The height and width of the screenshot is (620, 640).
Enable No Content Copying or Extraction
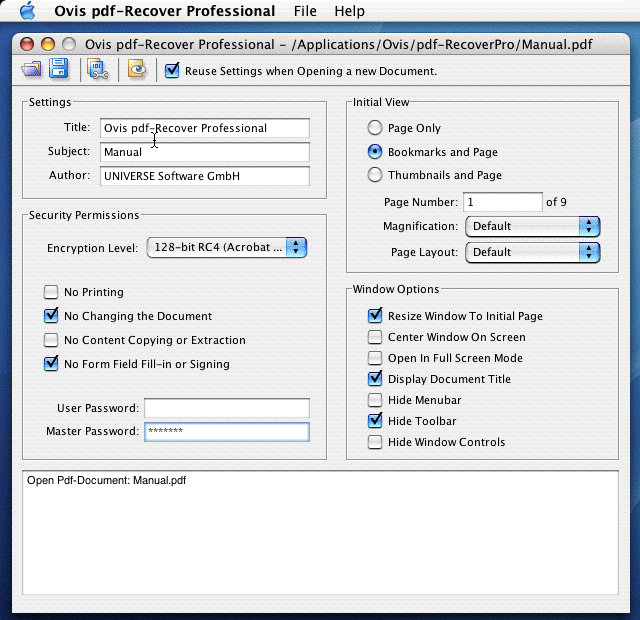51,340
